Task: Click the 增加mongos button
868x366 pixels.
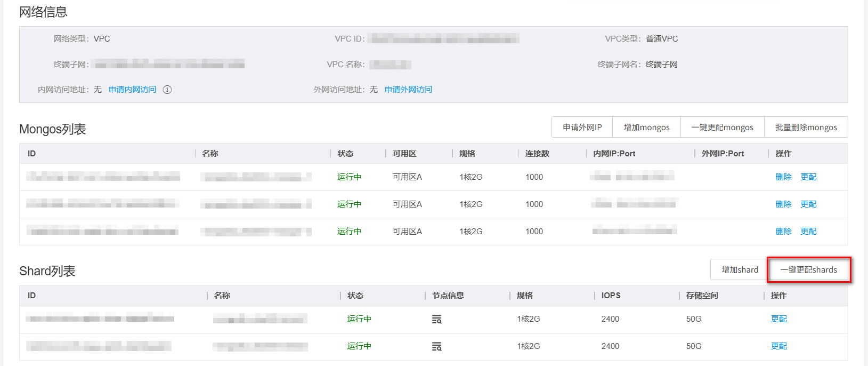Action: click(x=646, y=128)
